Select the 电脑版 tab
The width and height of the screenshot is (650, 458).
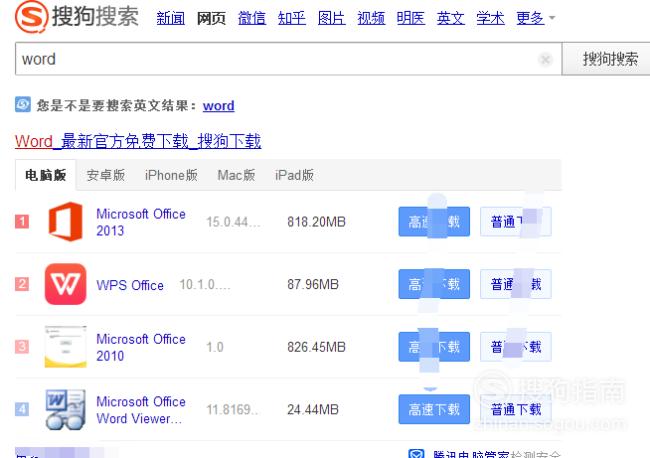[46, 175]
